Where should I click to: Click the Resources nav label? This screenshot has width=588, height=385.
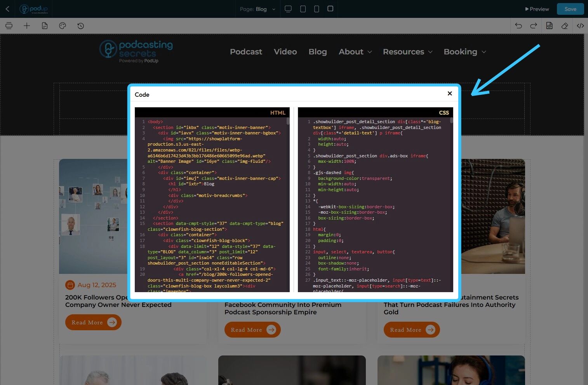click(404, 52)
